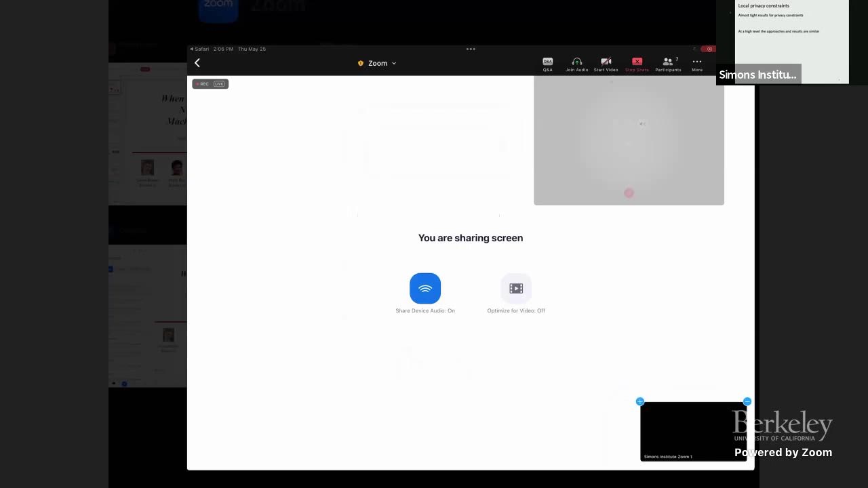This screenshot has width=868, height=488.
Task: Click the red recording indicator in status bar
Action: (x=709, y=49)
